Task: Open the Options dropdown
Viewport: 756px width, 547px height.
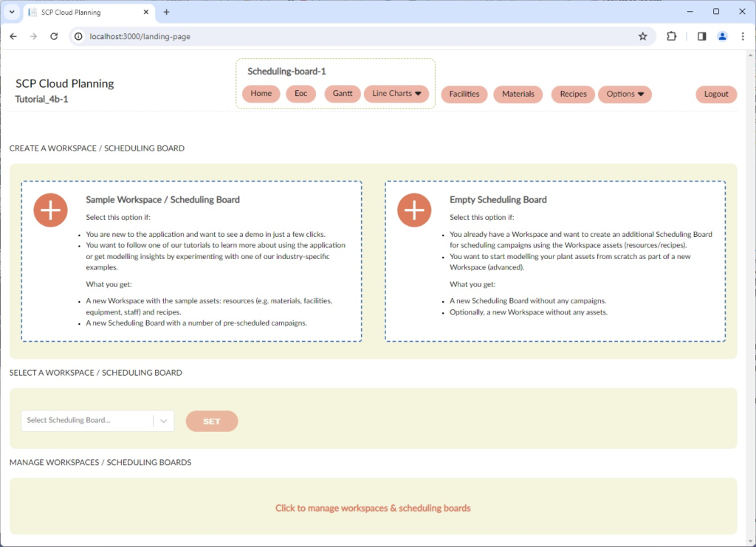Action: pos(625,94)
